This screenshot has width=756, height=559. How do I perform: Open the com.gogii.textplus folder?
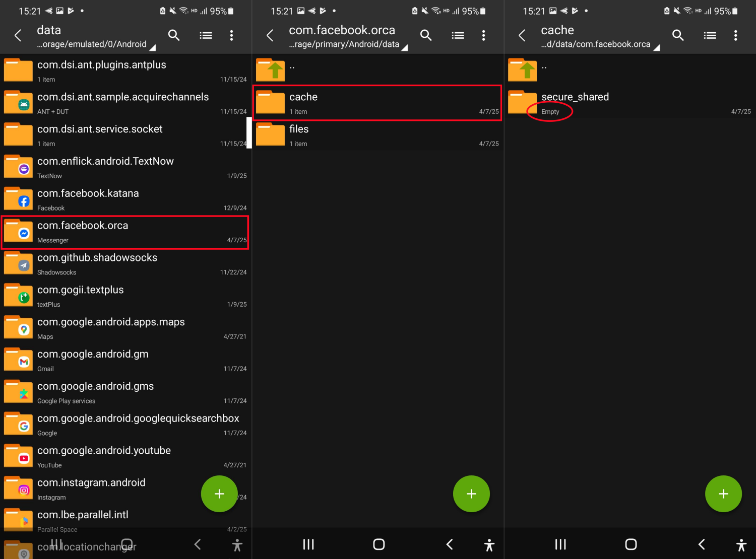pos(125,296)
